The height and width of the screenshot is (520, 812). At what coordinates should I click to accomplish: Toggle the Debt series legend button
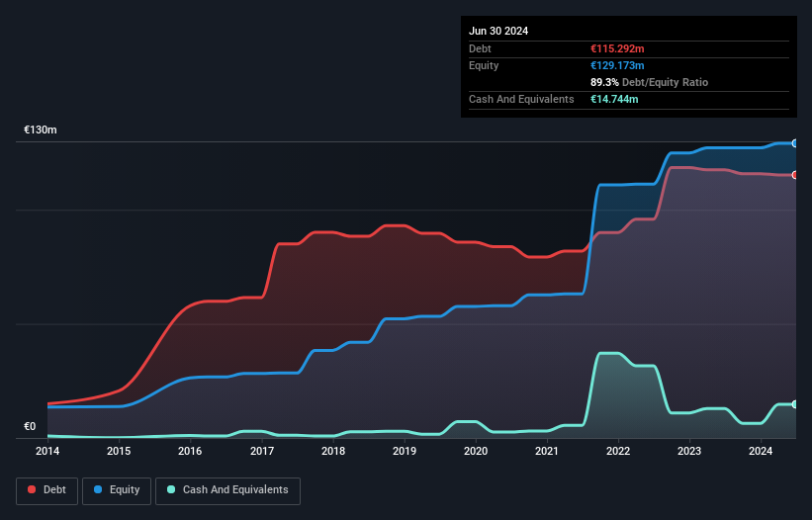(x=47, y=490)
